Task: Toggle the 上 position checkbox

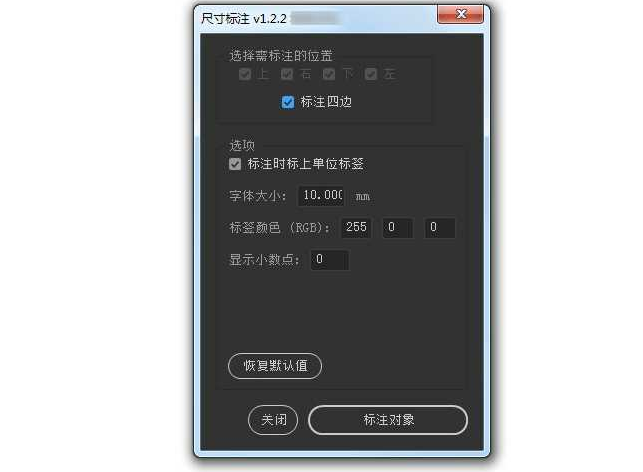Action: tap(245, 74)
